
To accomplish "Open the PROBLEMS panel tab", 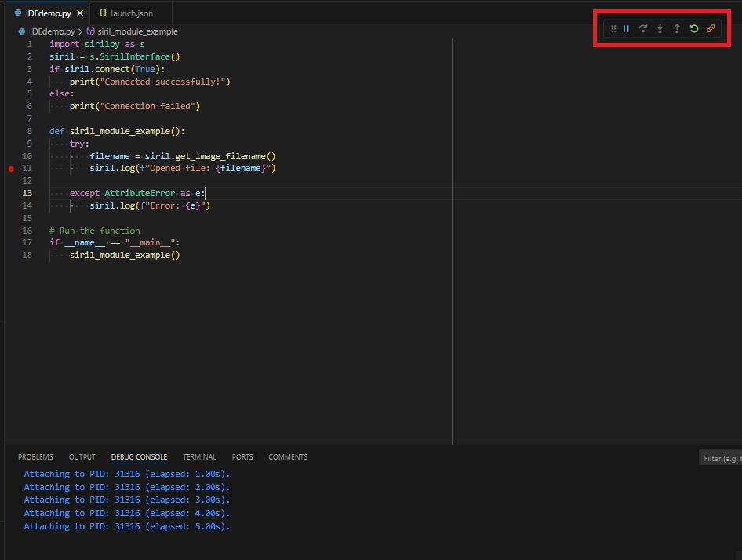I will coord(35,456).
